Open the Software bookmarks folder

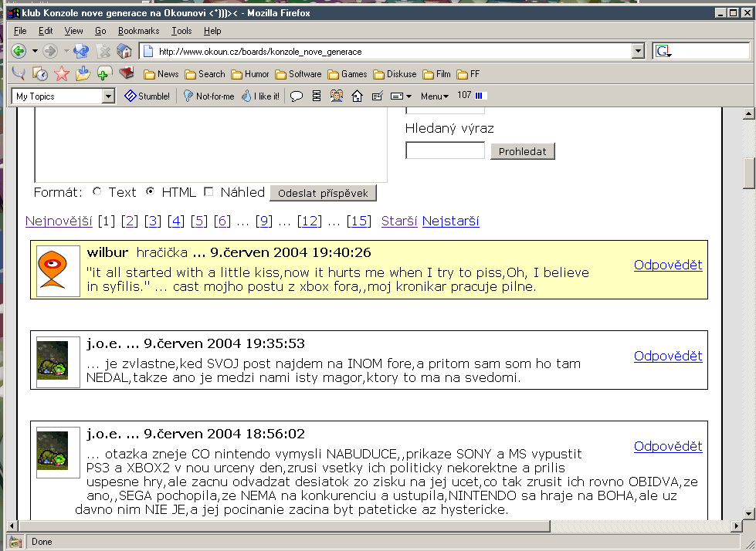click(298, 73)
